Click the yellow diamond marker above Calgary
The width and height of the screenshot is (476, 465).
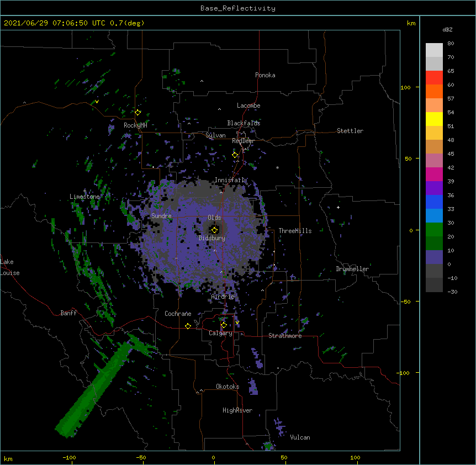point(224,325)
